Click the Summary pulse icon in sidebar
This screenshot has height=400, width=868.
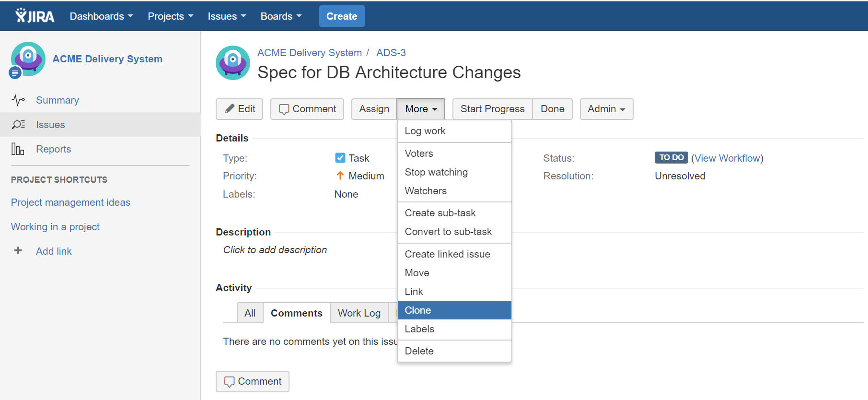(x=18, y=100)
